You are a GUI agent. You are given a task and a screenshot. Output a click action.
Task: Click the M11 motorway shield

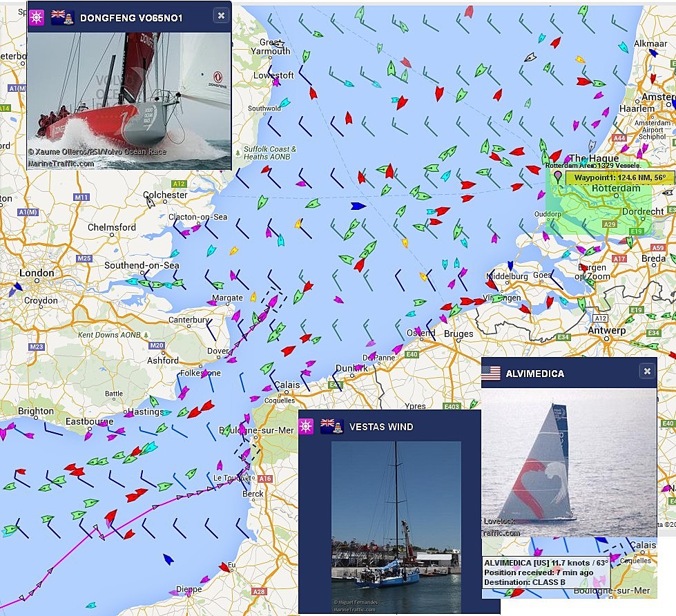click(81, 198)
